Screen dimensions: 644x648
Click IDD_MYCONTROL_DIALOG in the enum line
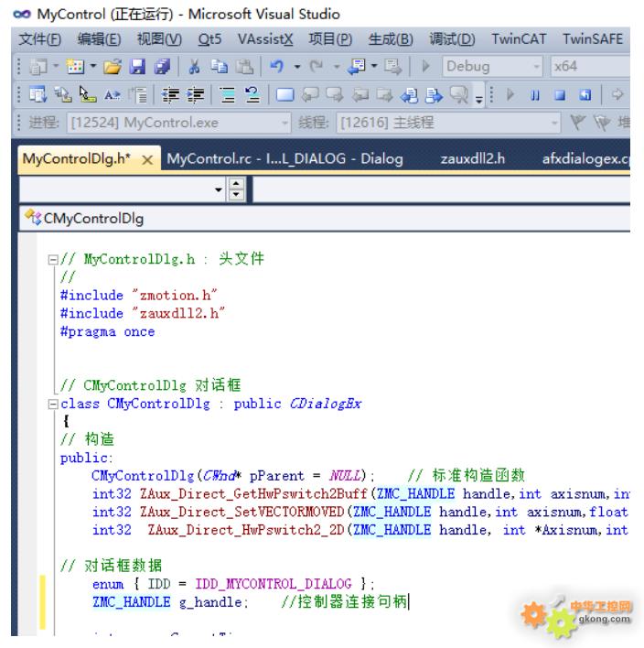pos(273,584)
